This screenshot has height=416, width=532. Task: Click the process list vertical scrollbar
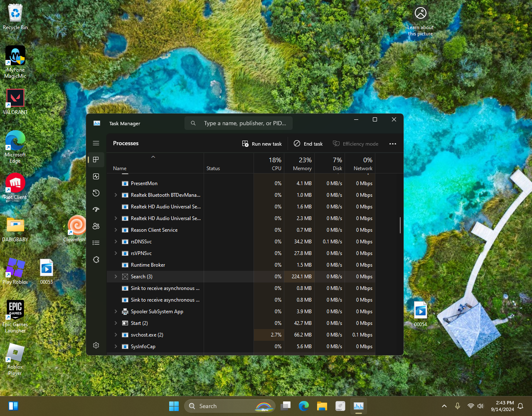coord(400,225)
